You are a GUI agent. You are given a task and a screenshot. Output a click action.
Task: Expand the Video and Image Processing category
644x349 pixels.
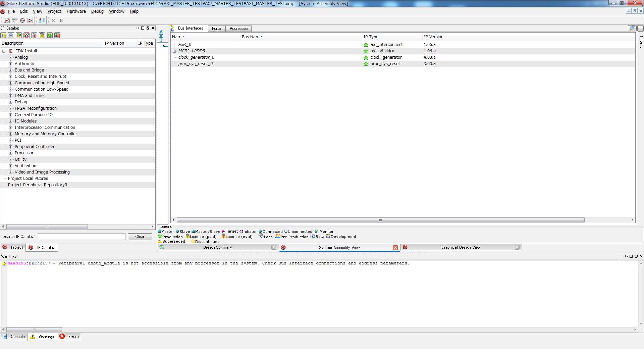[x=10, y=172]
